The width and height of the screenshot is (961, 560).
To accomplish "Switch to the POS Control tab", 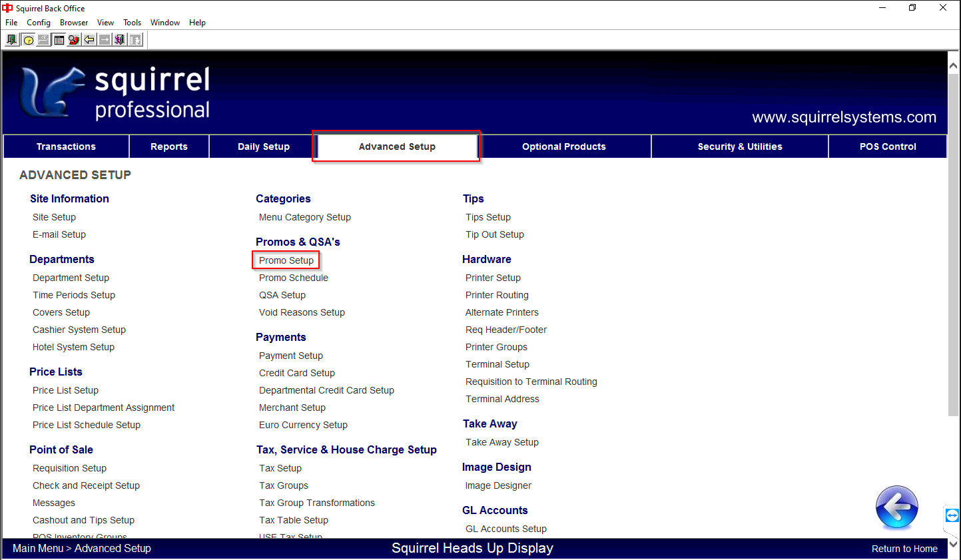I will (x=888, y=146).
